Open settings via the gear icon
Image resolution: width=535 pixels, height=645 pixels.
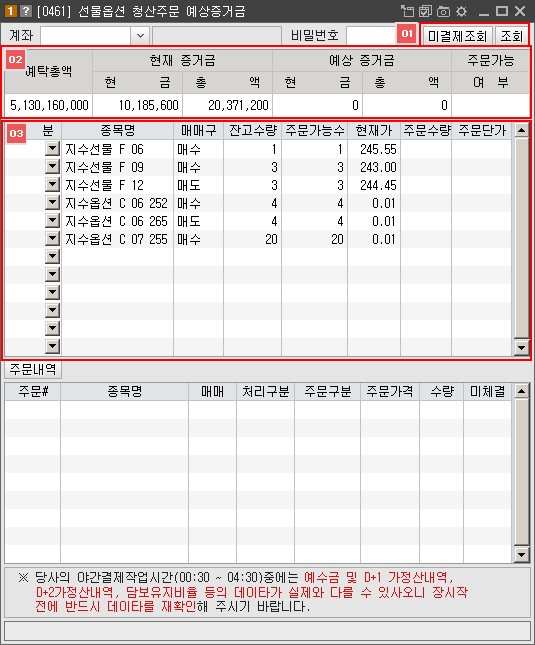tap(461, 11)
